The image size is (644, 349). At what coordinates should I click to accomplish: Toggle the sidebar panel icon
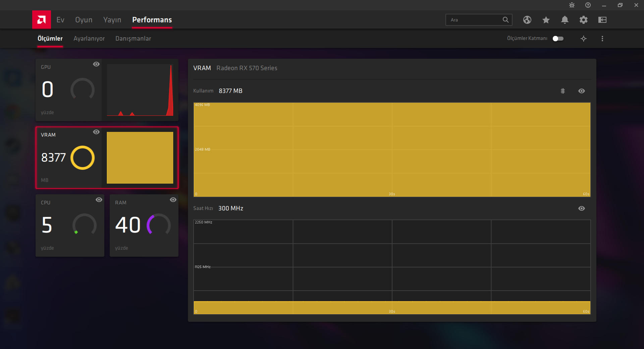tap(602, 20)
